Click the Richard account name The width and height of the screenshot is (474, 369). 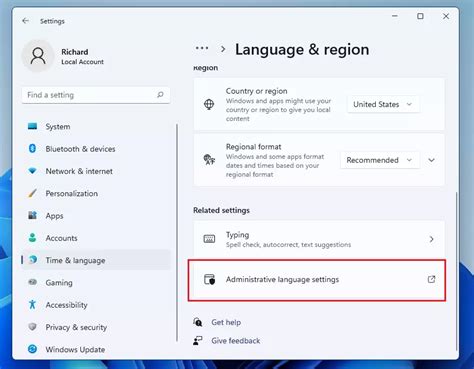[x=75, y=52]
